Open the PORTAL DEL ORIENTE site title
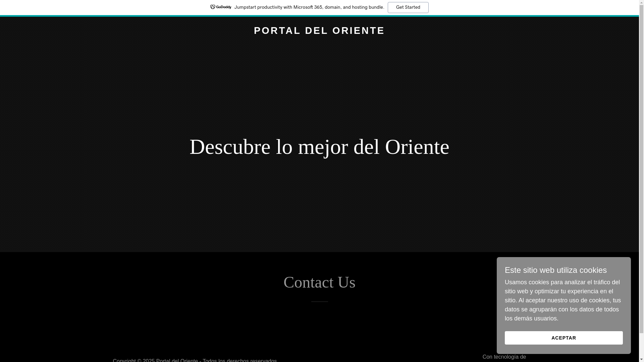The width and height of the screenshot is (644, 362). (319, 31)
